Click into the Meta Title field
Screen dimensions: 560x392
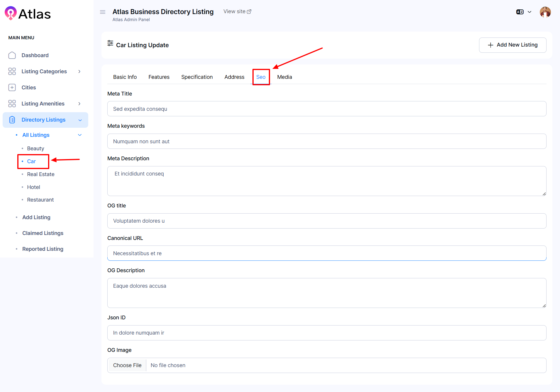click(x=327, y=109)
